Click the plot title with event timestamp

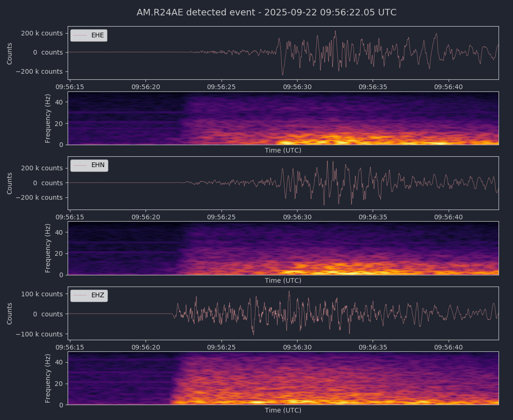point(266,13)
